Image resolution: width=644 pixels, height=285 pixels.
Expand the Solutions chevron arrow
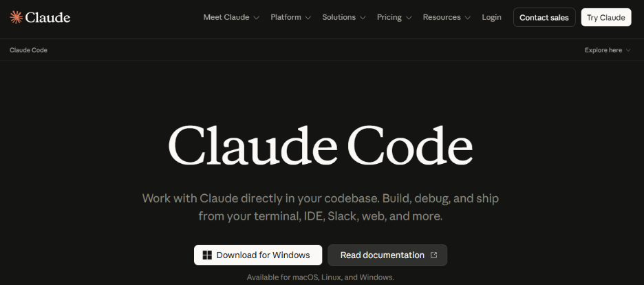[363, 18]
